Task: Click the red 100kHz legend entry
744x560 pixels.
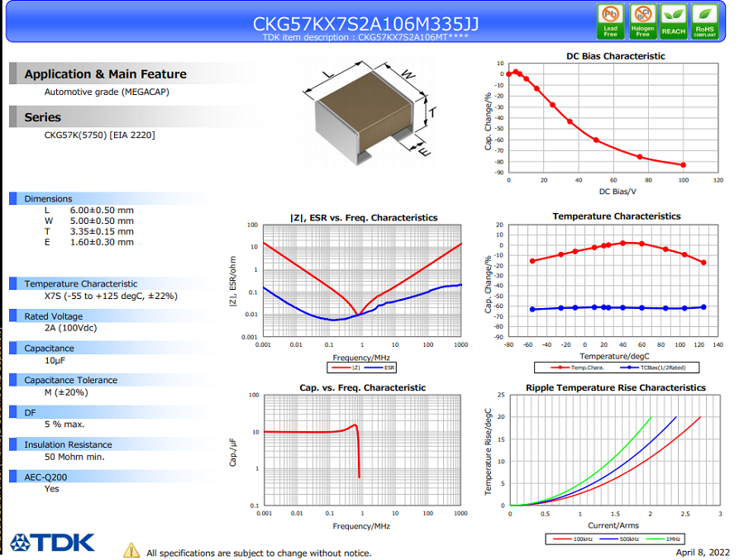Action: coord(573,539)
